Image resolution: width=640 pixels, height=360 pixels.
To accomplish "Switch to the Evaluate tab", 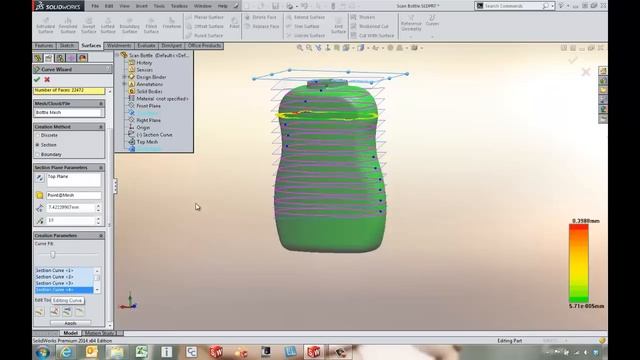I will click(146, 46).
